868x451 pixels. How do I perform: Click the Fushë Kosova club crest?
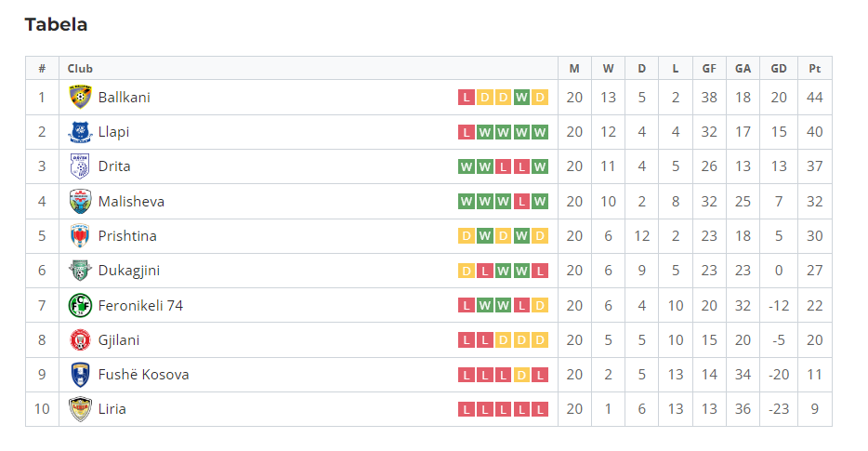[81, 375]
